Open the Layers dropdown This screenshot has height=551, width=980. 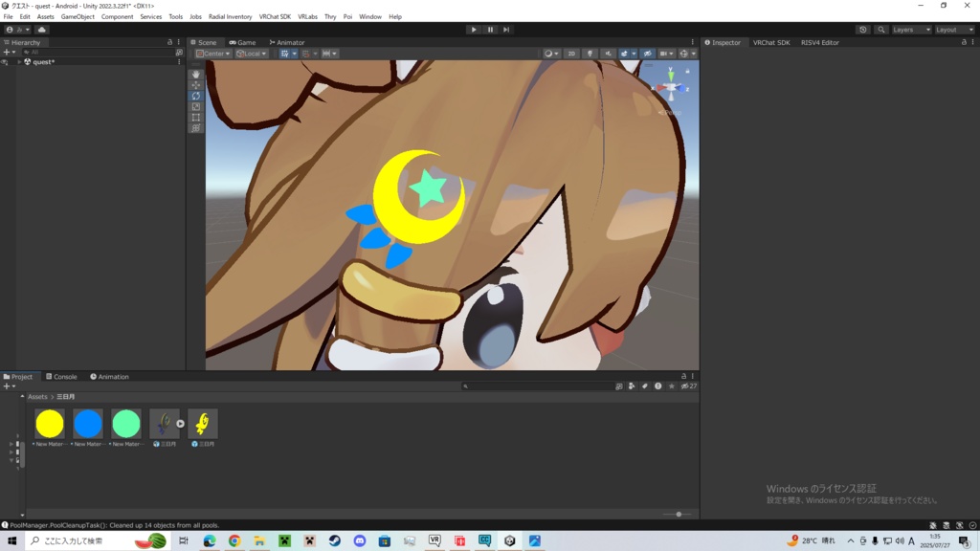[911, 30]
